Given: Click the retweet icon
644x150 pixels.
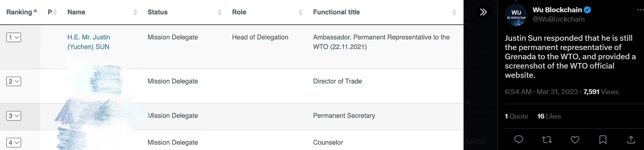Looking at the screenshot, I should [x=547, y=140].
